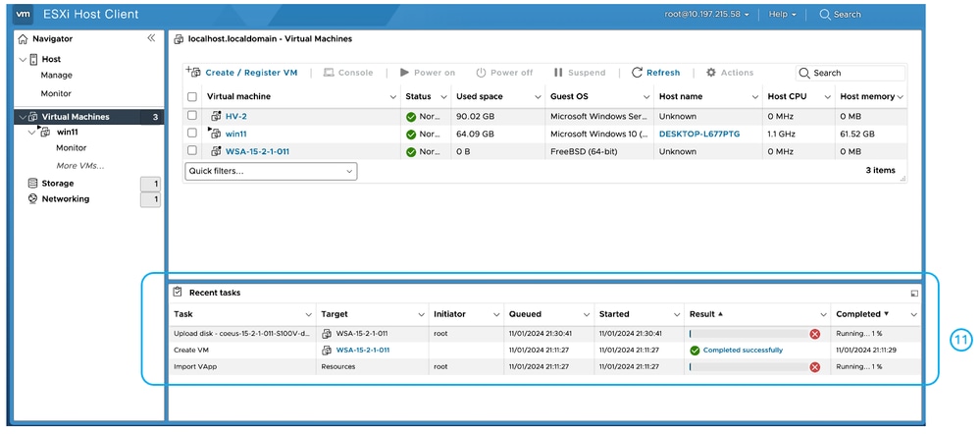This screenshot has height=434, width=980.
Task: Click the WSA-15-2-1-011 VM icon in VM list
Action: tap(216, 151)
